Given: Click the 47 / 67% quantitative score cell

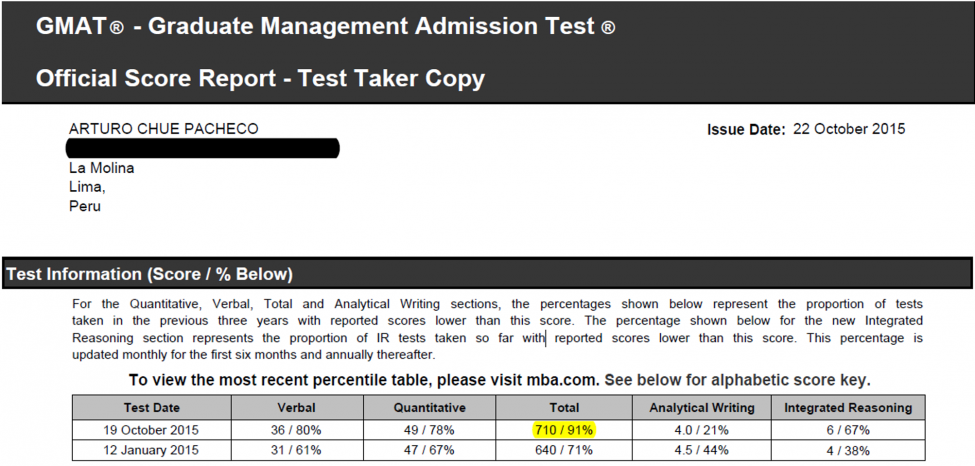Looking at the screenshot, I should coord(428,450).
